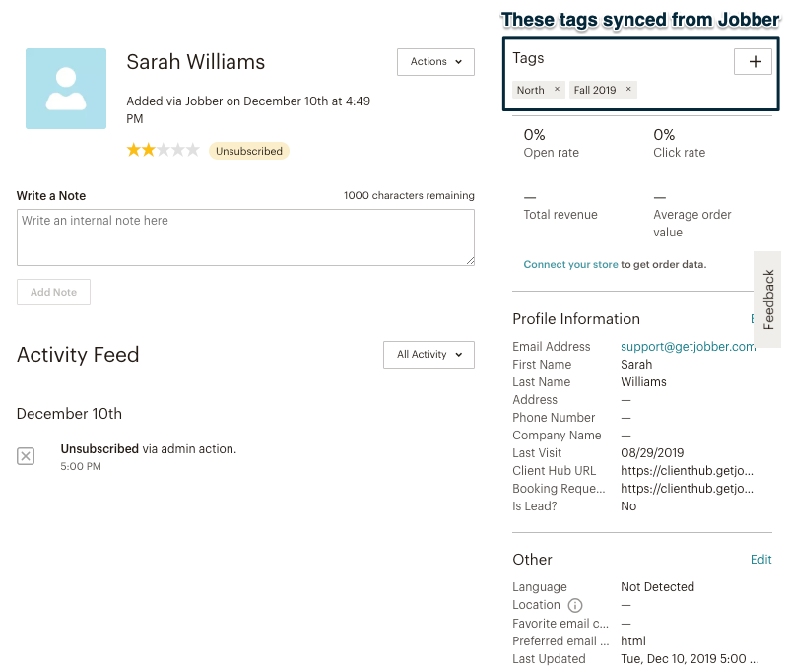Open the Actions dropdown

[x=435, y=62]
